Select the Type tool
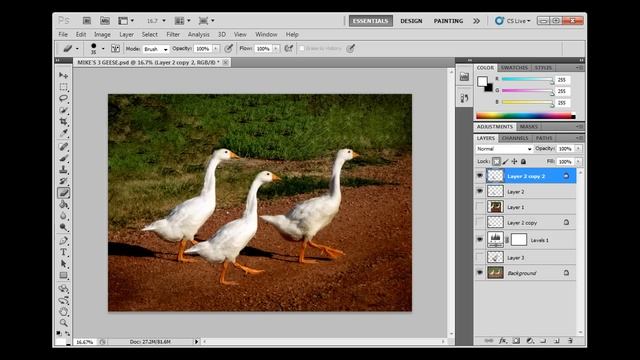This screenshot has height=360, width=640. pyautogui.click(x=63, y=252)
